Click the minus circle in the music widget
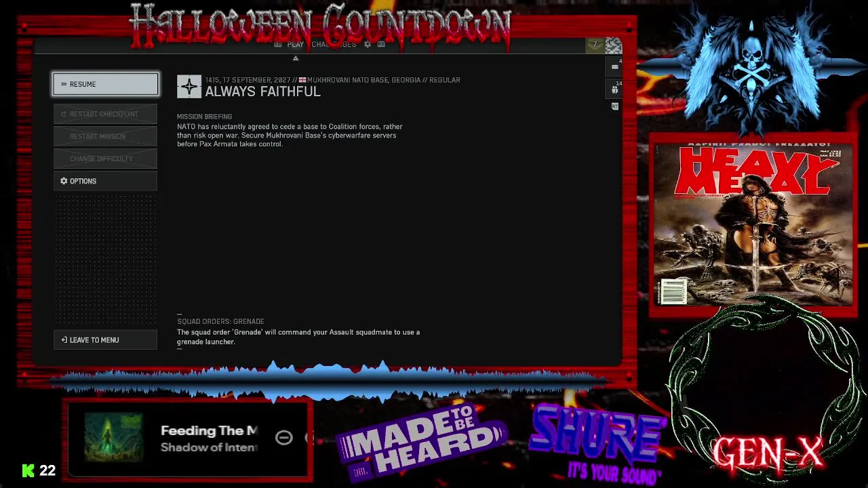The image size is (868, 488). (x=284, y=437)
